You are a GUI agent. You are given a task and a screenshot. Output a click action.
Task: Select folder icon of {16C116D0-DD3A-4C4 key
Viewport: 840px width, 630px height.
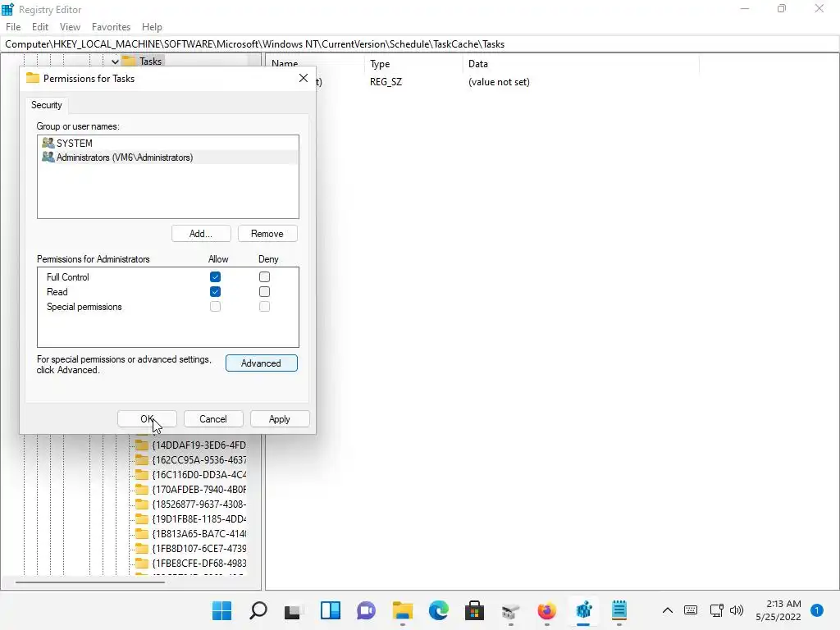[x=141, y=474]
